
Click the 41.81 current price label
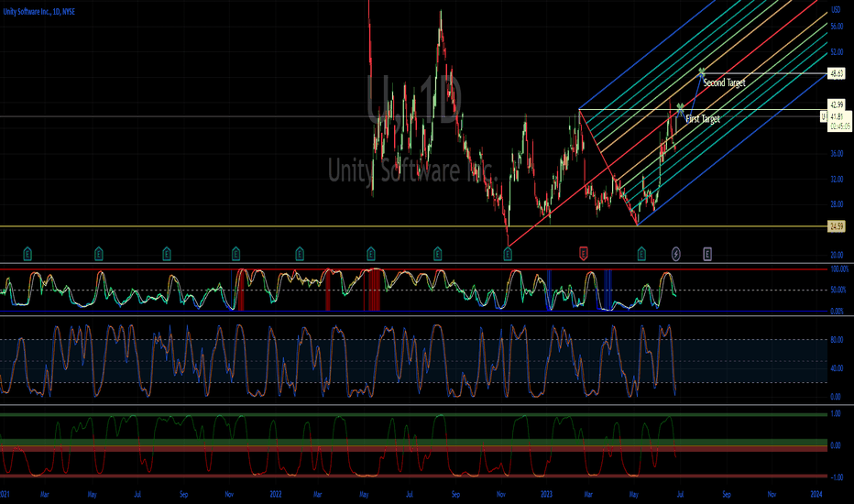(x=837, y=116)
